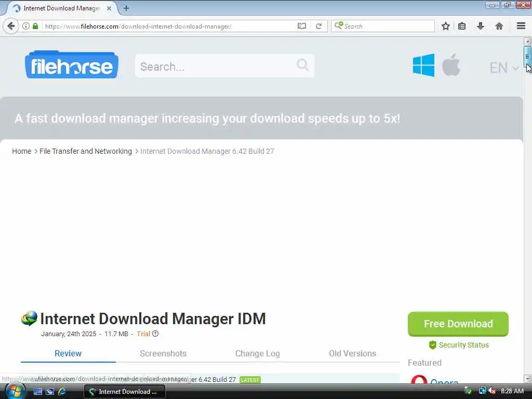The image size is (532, 399).
Task: Select Internet Download taskbar button
Action: click(x=125, y=392)
